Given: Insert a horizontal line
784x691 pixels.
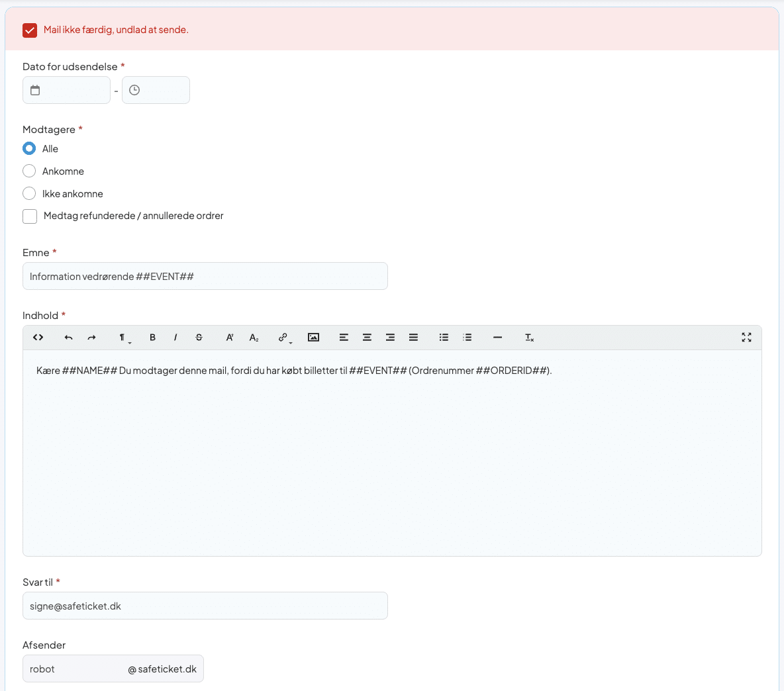Looking at the screenshot, I should (497, 338).
